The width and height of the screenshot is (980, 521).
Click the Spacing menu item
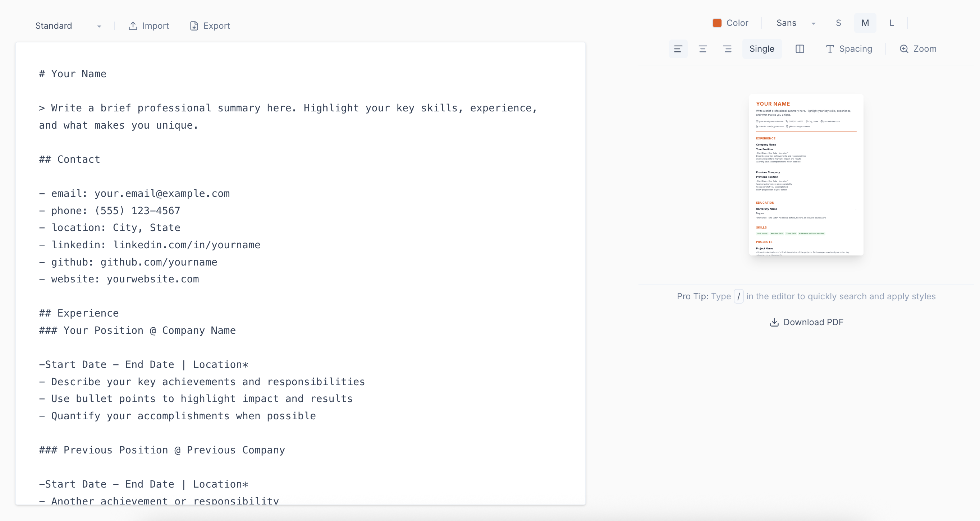tap(856, 49)
